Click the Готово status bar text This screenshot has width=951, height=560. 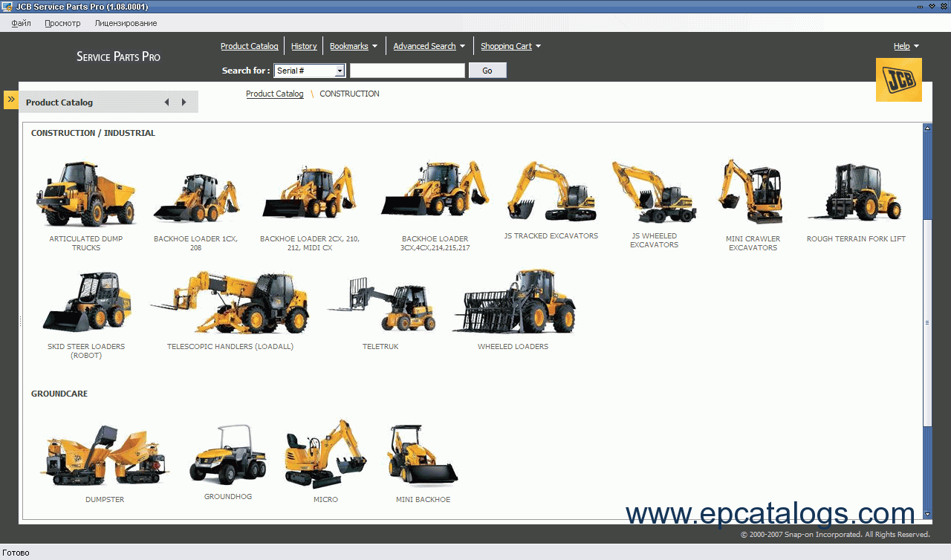pos(16,553)
